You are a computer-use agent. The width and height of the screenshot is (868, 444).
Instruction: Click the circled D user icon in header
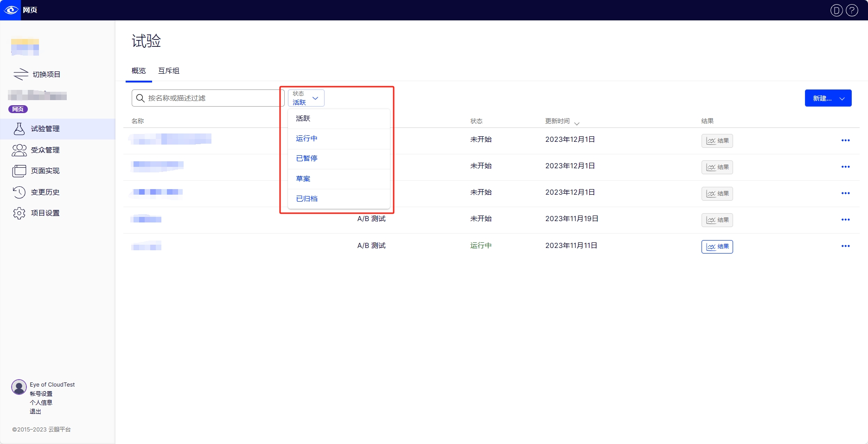[836, 10]
